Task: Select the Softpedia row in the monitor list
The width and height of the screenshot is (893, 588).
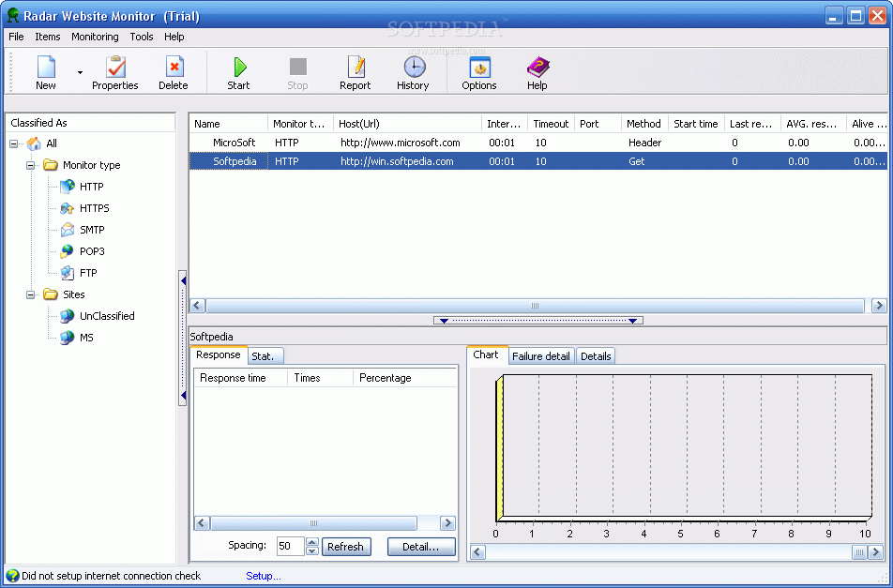Action: coord(538,161)
